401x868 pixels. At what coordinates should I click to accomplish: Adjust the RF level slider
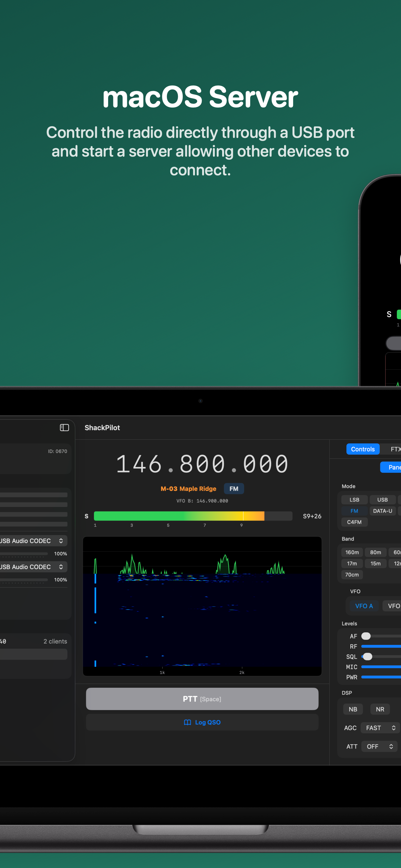click(x=381, y=646)
